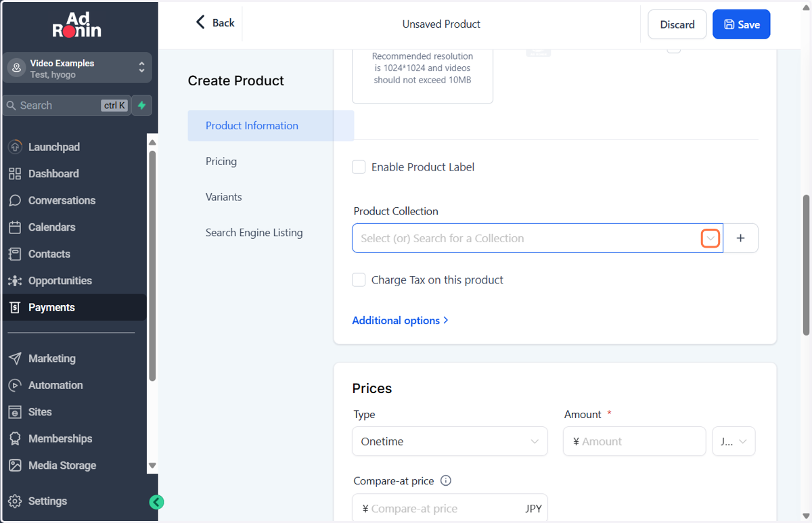This screenshot has height=523, width=812.
Task: Go to Search Engine Listing section
Action: pos(254,233)
